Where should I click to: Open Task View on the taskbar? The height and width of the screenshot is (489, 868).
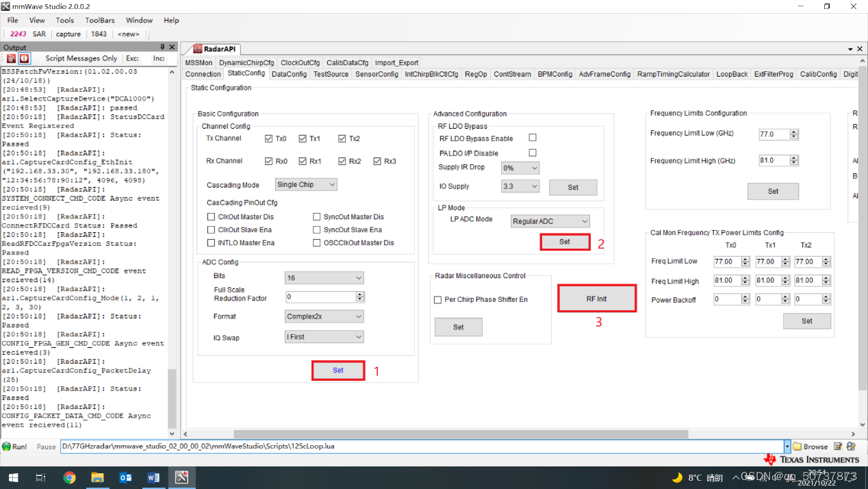click(41, 477)
